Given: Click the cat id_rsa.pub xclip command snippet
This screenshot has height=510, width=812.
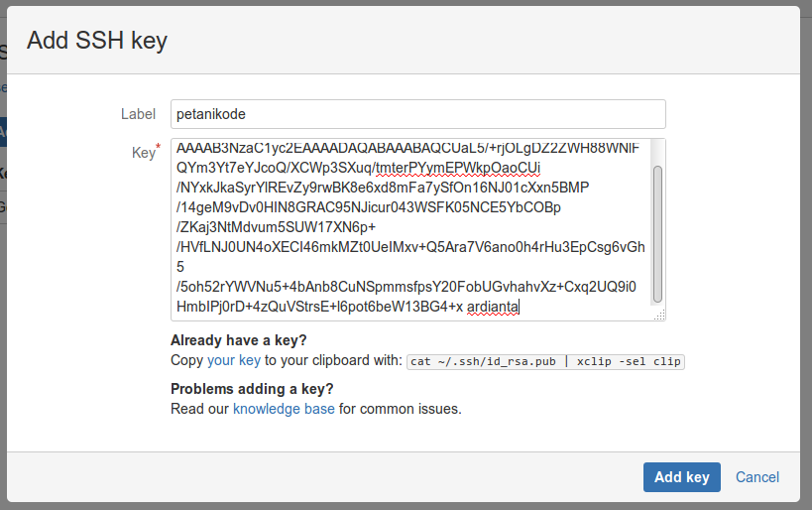Looking at the screenshot, I should click(546, 362).
